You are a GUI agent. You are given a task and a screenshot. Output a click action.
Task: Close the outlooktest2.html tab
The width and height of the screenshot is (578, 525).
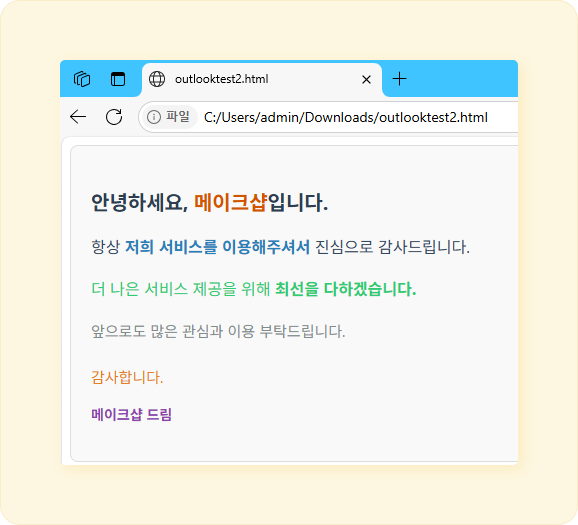point(366,79)
